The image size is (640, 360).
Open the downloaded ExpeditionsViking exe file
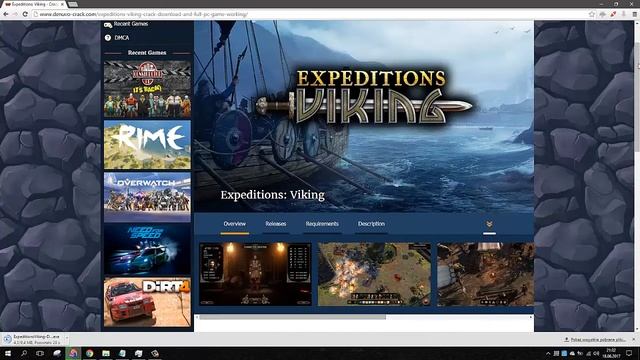click(x=36, y=339)
